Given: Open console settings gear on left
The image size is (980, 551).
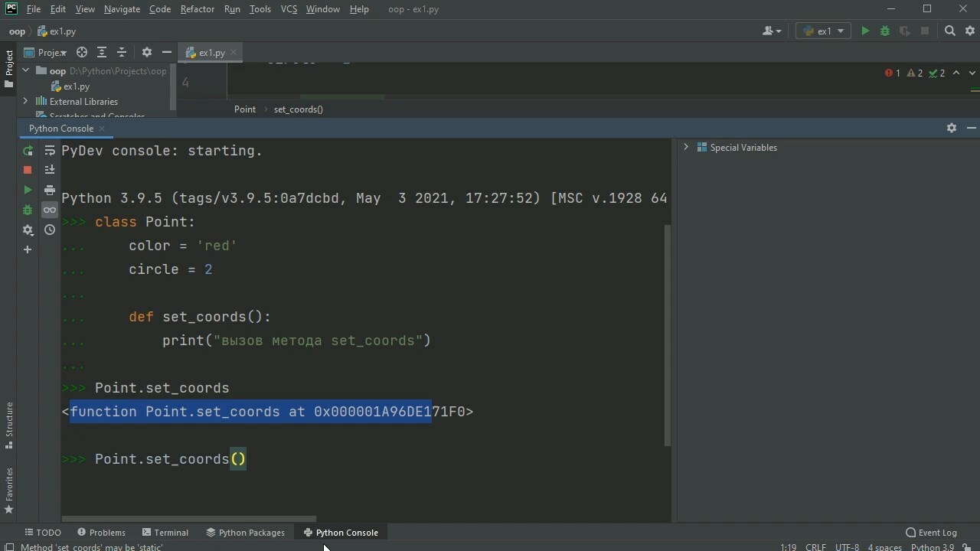Looking at the screenshot, I should (x=28, y=230).
